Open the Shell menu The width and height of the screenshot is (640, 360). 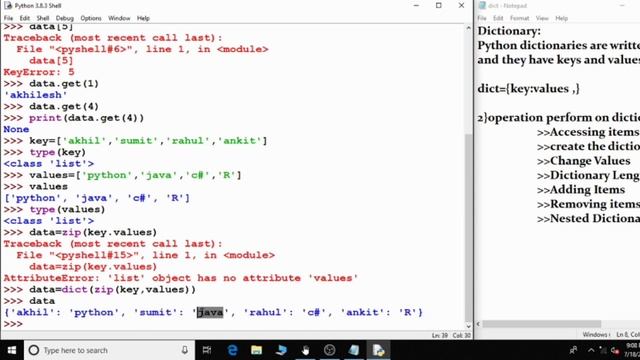[43, 18]
